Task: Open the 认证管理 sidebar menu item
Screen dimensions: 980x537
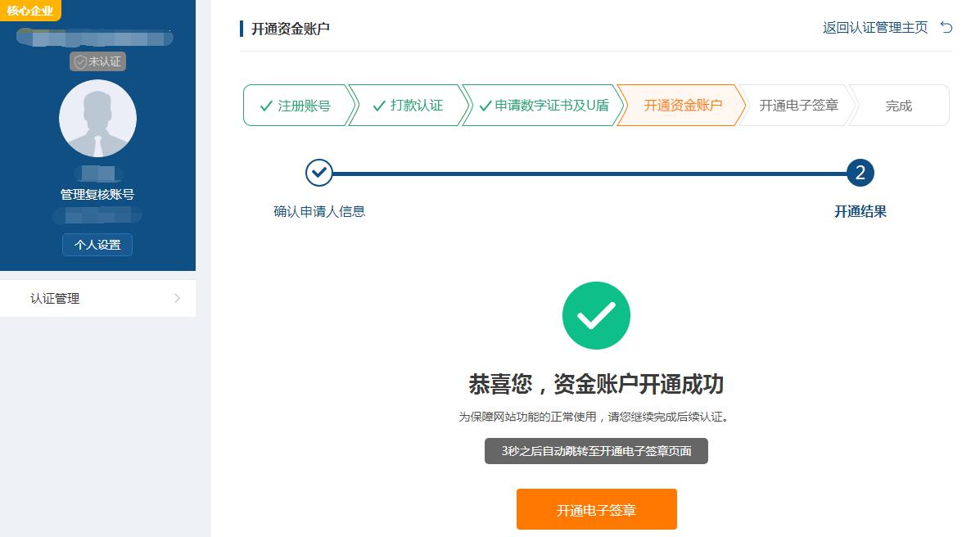Action: [97, 298]
